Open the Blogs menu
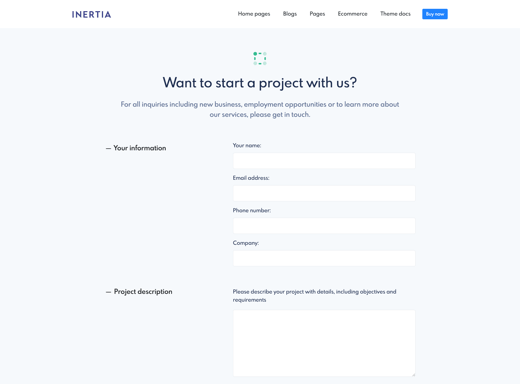The width and height of the screenshot is (520, 384). click(x=290, y=14)
